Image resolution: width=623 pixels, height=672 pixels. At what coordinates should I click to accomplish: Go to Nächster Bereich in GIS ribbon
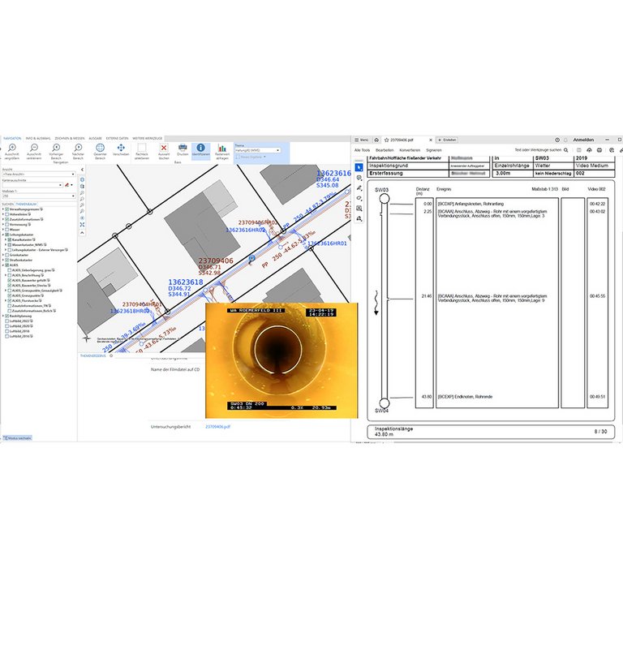(78, 152)
